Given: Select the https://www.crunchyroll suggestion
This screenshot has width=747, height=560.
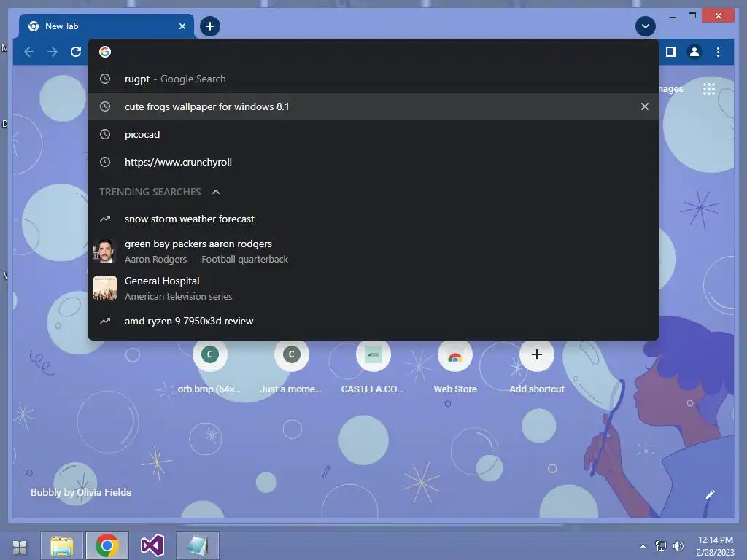Looking at the screenshot, I should pyautogui.click(x=373, y=162).
